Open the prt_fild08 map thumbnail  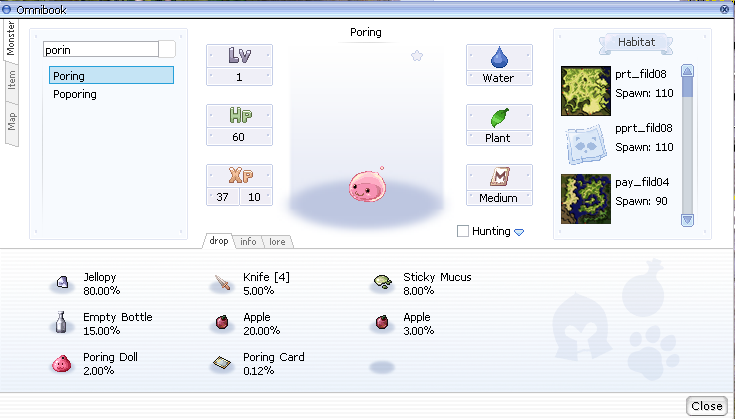click(x=586, y=91)
